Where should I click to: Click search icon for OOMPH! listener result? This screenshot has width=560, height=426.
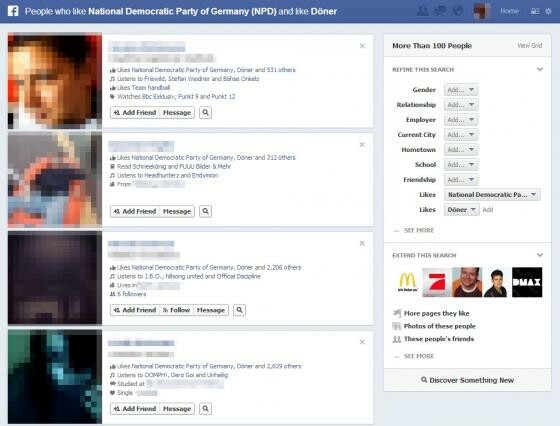pyautogui.click(x=205, y=409)
